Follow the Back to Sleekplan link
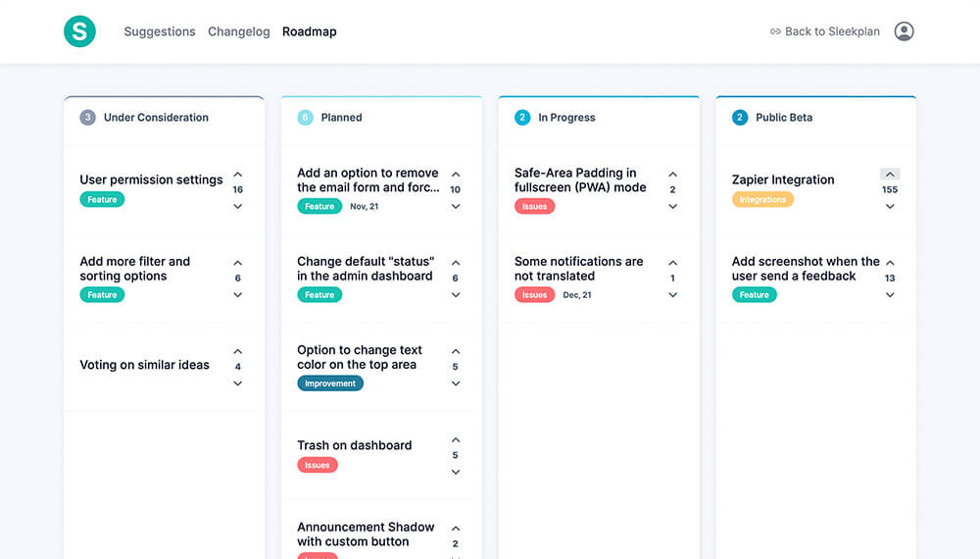 (825, 31)
